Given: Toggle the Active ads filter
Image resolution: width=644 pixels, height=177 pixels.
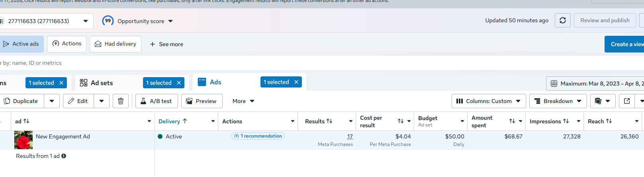Looking at the screenshot, I should [21, 44].
